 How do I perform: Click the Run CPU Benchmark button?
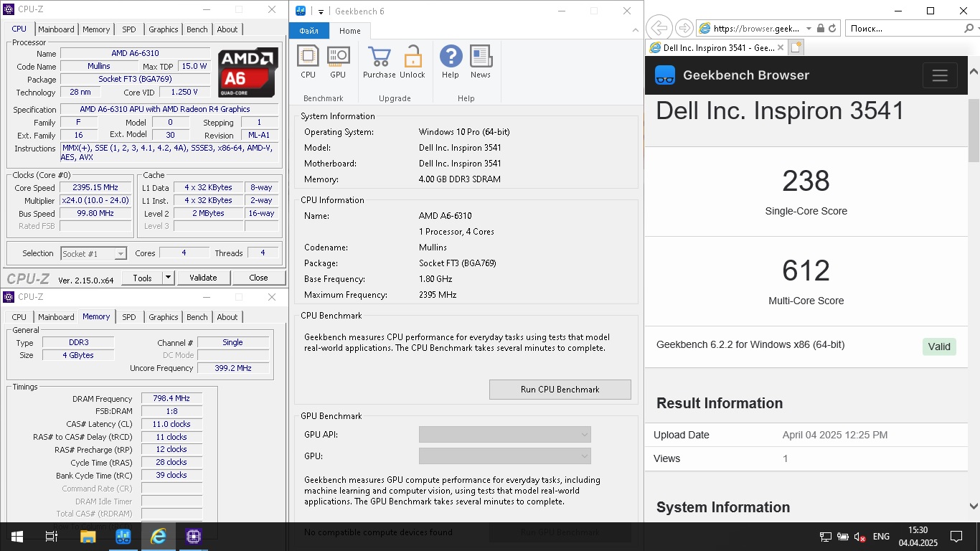point(560,390)
